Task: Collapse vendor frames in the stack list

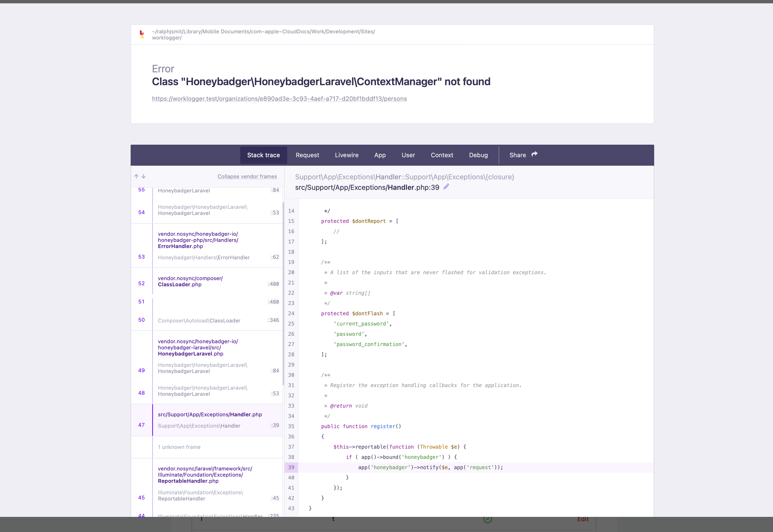Action: (247, 176)
